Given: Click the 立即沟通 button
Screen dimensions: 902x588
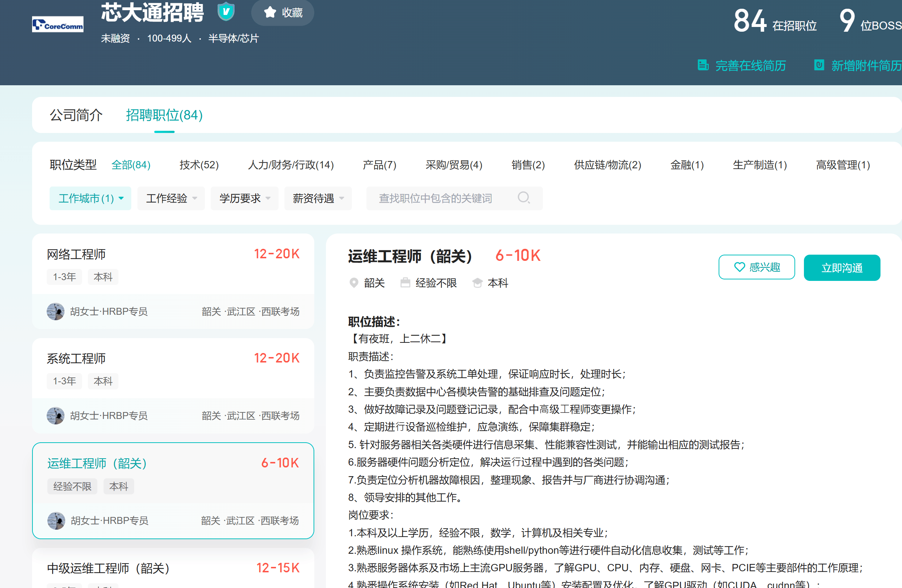Looking at the screenshot, I should click(842, 268).
